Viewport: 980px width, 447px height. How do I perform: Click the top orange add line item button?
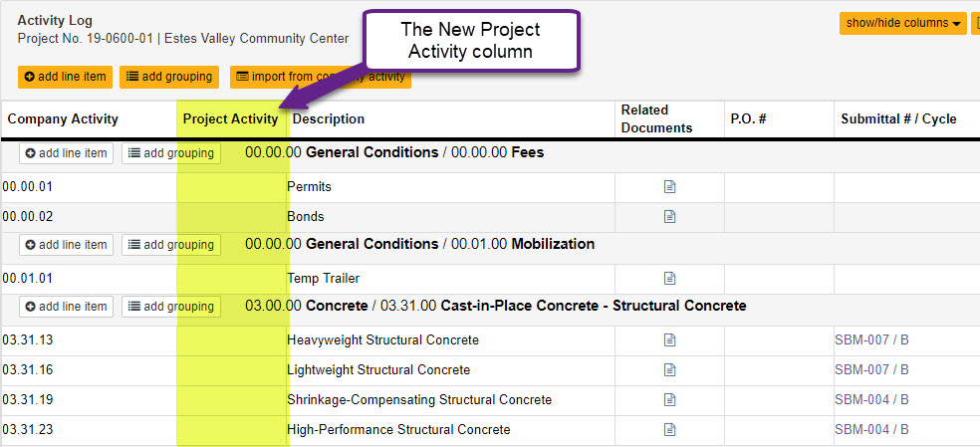click(x=65, y=77)
